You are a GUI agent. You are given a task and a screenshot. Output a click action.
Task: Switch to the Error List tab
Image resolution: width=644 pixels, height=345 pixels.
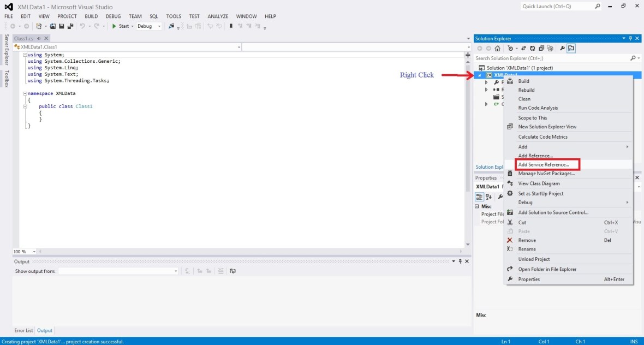(x=23, y=330)
